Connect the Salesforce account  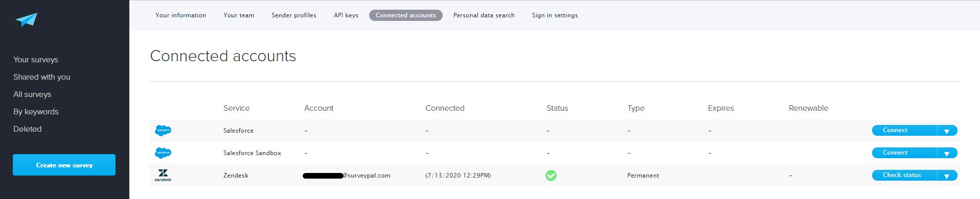tap(904, 131)
